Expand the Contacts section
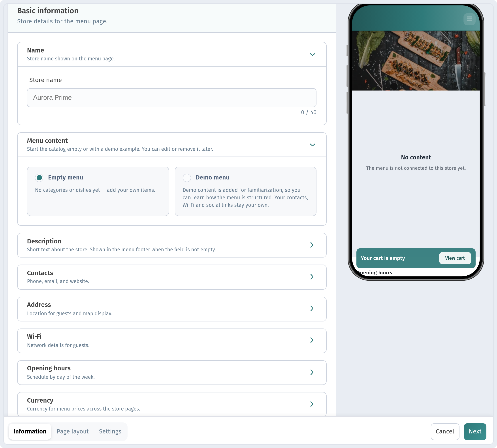 pos(172,277)
